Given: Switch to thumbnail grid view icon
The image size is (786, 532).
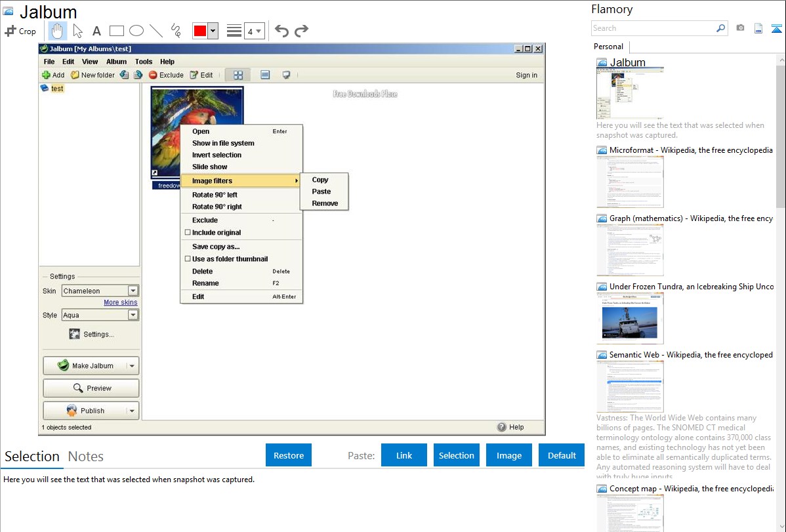Looking at the screenshot, I should [x=238, y=75].
